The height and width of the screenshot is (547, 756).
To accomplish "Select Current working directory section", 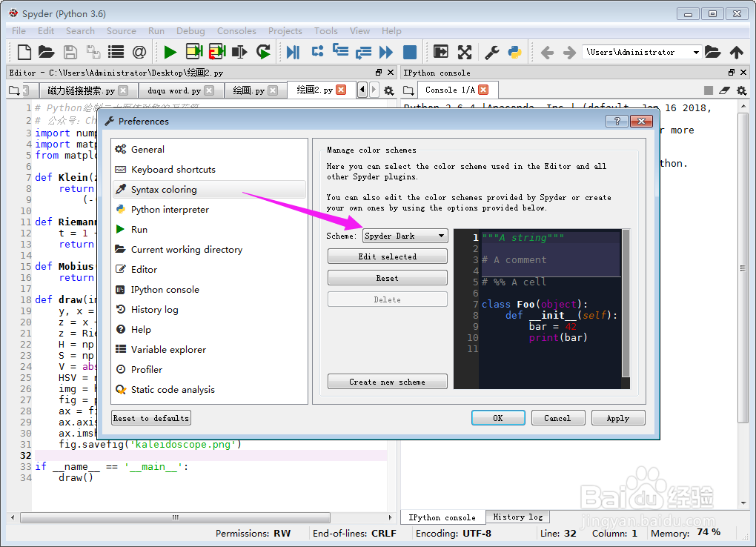I will 209,249.
